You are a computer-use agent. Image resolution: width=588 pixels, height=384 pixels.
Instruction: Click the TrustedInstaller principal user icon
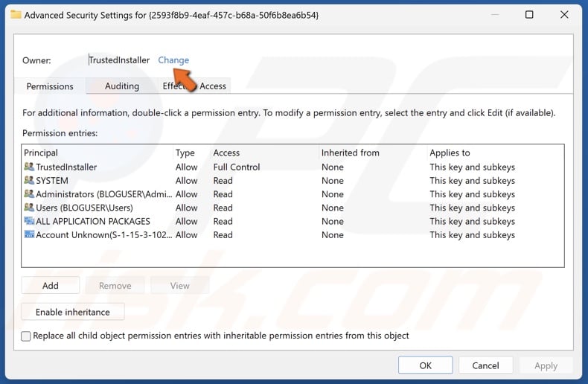click(x=29, y=167)
